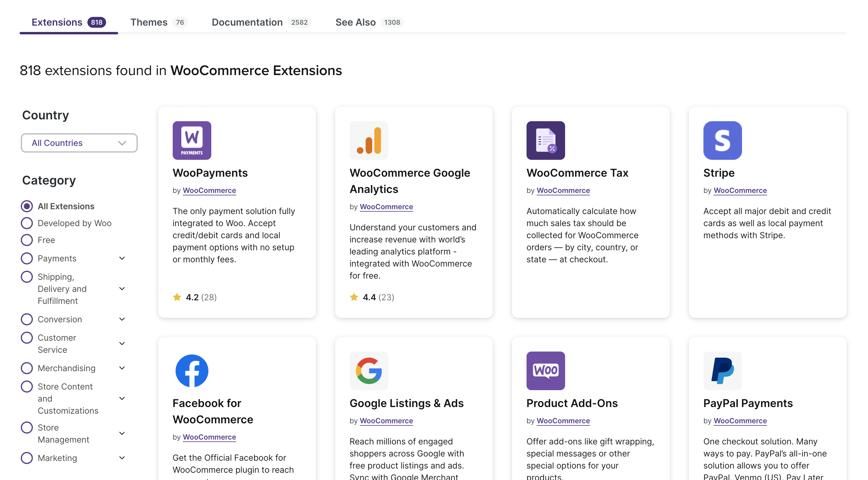
Task: Click the 818 badge on Extensions tab
Action: click(x=97, y=22)
